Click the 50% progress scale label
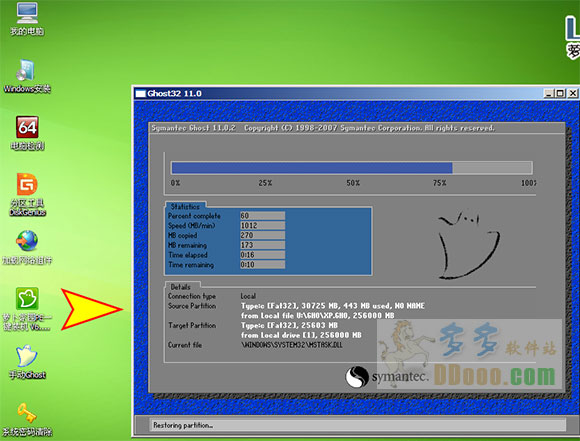This screenshot has width=580, height=441. [353, 183]
